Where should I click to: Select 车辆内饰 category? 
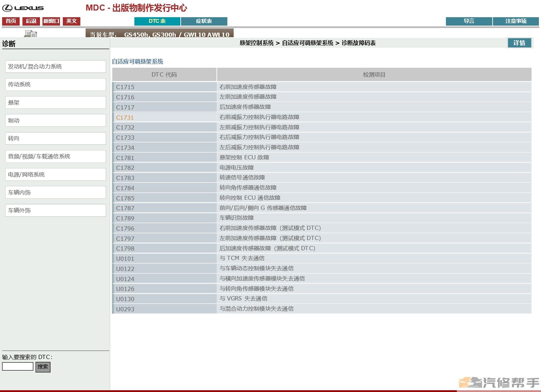(55, 192)
